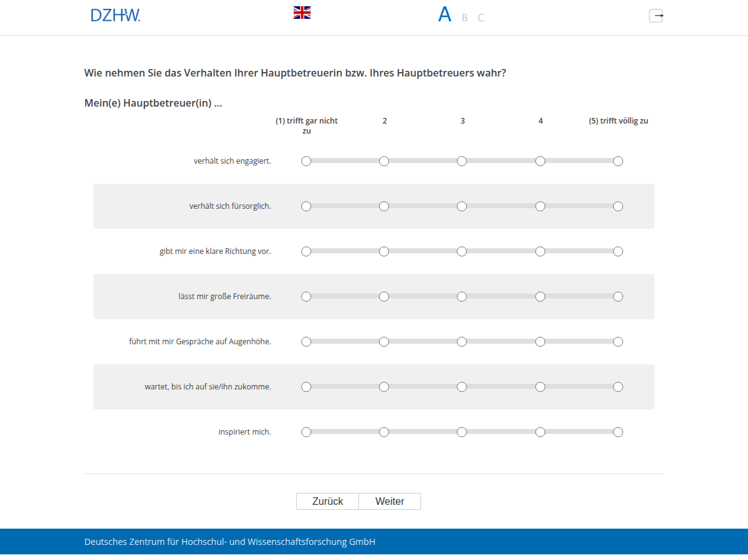This screenshot has height=560, width=748.
Task: Rate 'lässt mir große Freiräume' as 3
Action: pyautogui.click(x=462, y=297)
